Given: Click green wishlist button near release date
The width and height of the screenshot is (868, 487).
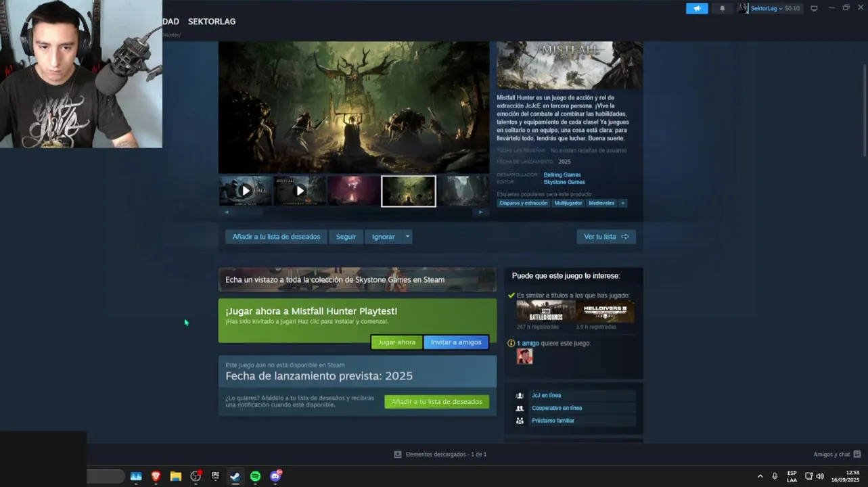Looking at the screenshot, I should pos(436,402).
